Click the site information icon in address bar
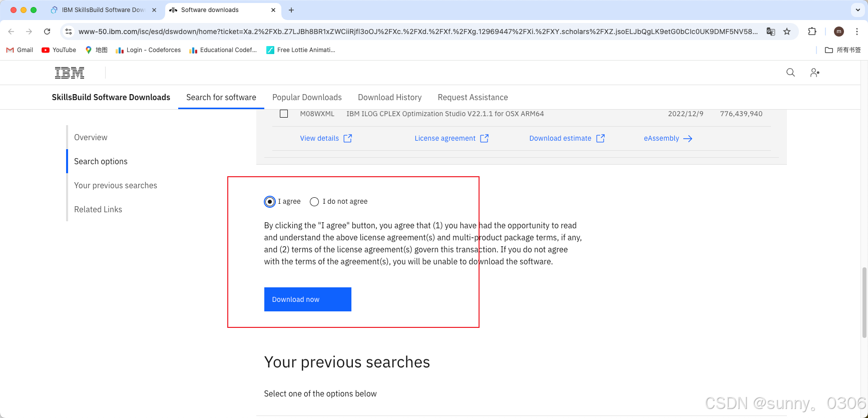Screen dimensions: 868x418 (69, 32)
